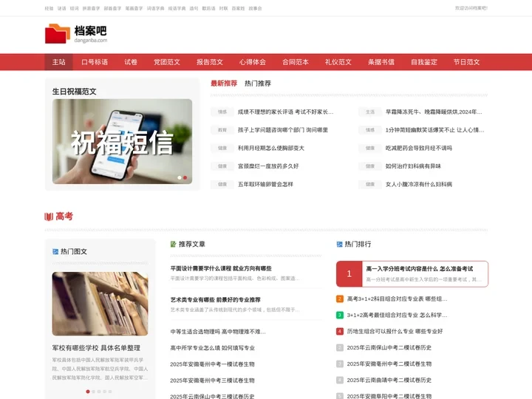Open article 吃减肥药会导致月经不调吗

pyautogui.click(x=419, y=149)
